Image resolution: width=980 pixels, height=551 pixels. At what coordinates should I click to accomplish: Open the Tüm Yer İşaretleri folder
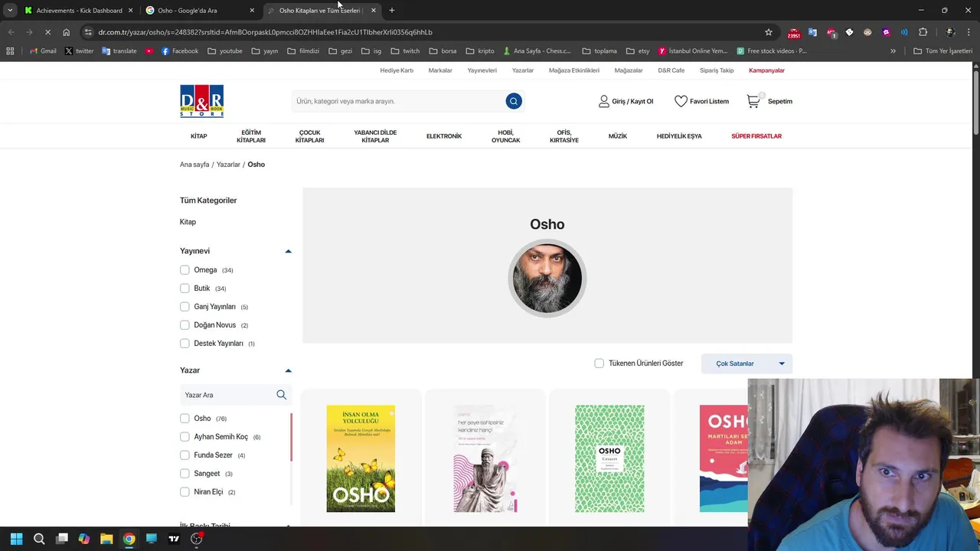click(943, 51)
